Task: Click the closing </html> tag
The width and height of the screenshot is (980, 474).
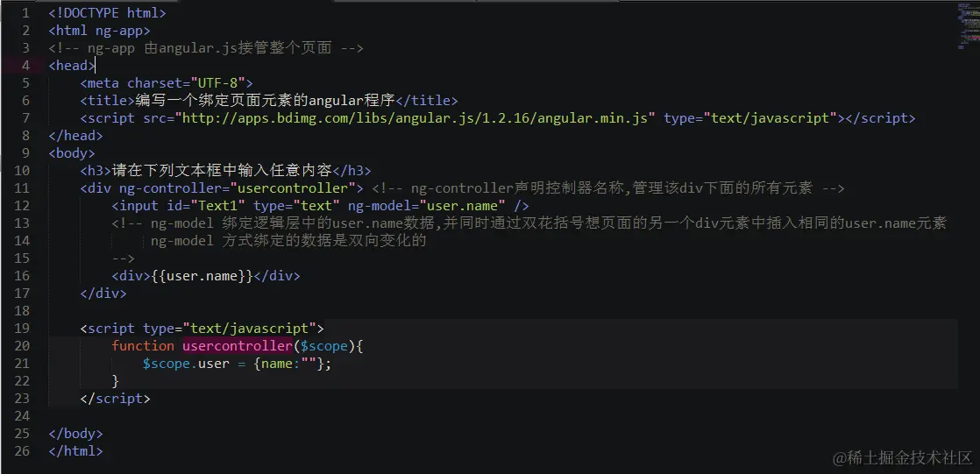Action: click(75, 451)
